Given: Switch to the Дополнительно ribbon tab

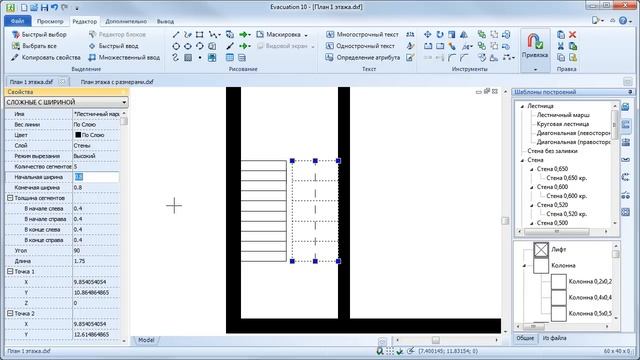Looking at the screenshot, I should [126, 21].
